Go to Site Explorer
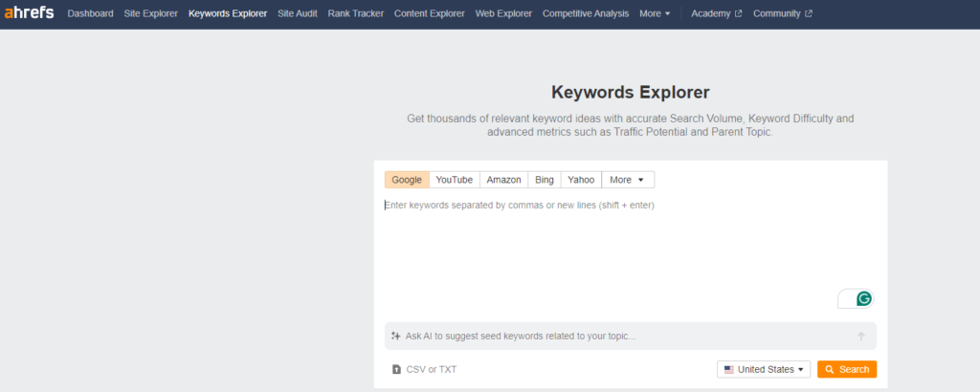980x392 pixels. click(150, 13)
